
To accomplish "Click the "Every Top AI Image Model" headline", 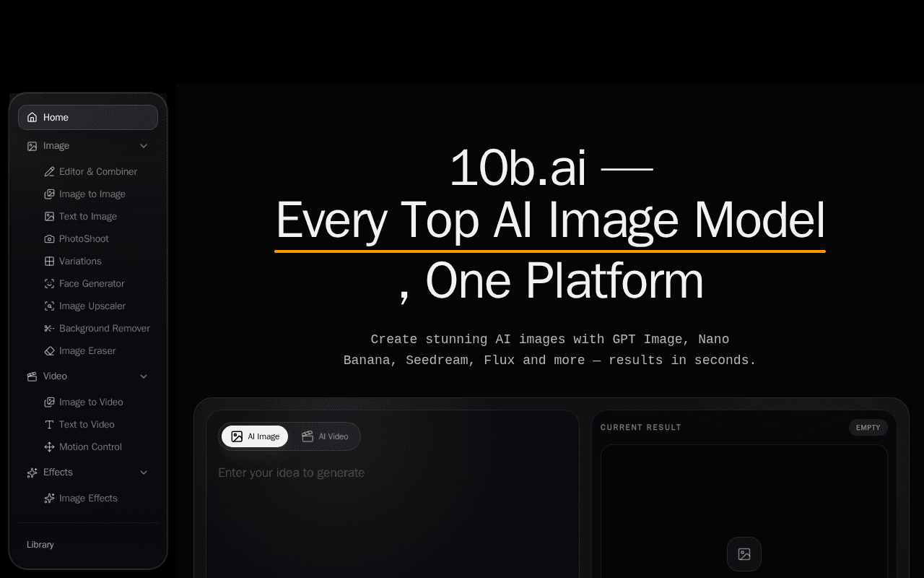I will [550, 220].
